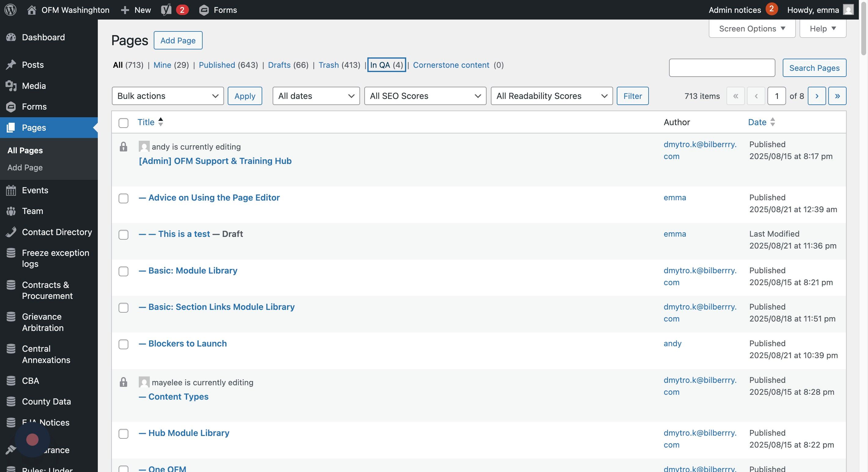The image size is (868, 472).
Task: Click the Posts pushpin icon
Action: [11, 65]
